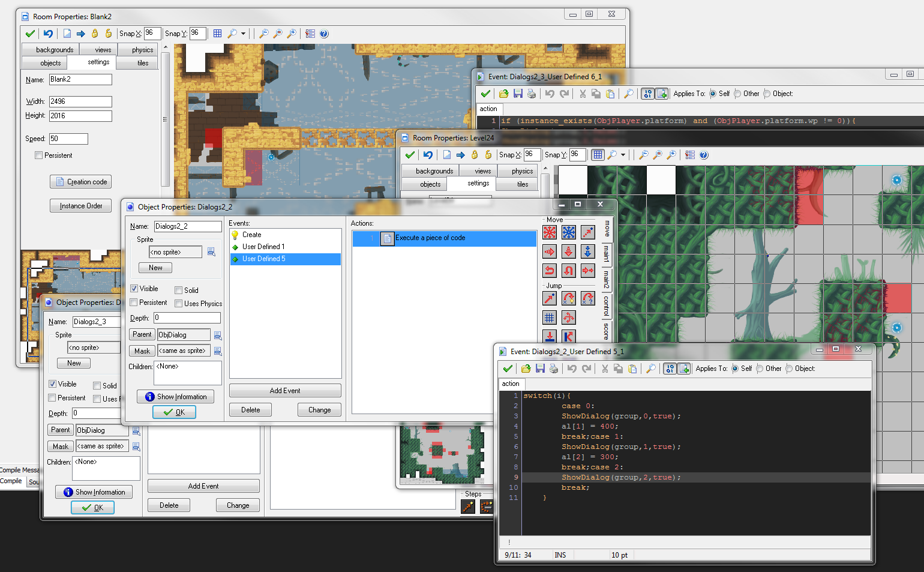Click help icon in Level24 room toolbar
Viewport: 924px width, 572px height.
pos(704,155)
